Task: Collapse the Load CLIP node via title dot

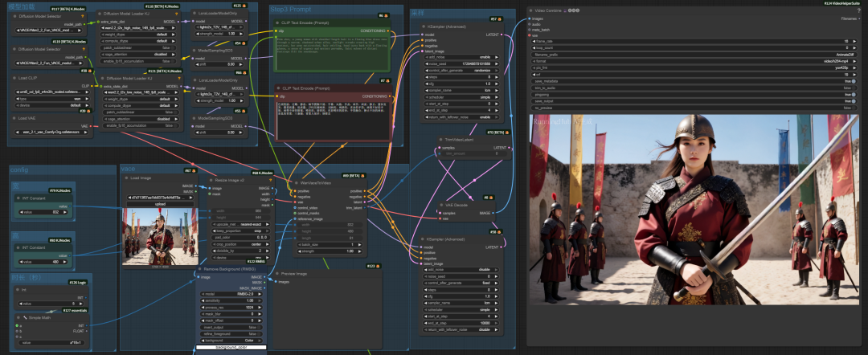Action: (x=14, y=78)
